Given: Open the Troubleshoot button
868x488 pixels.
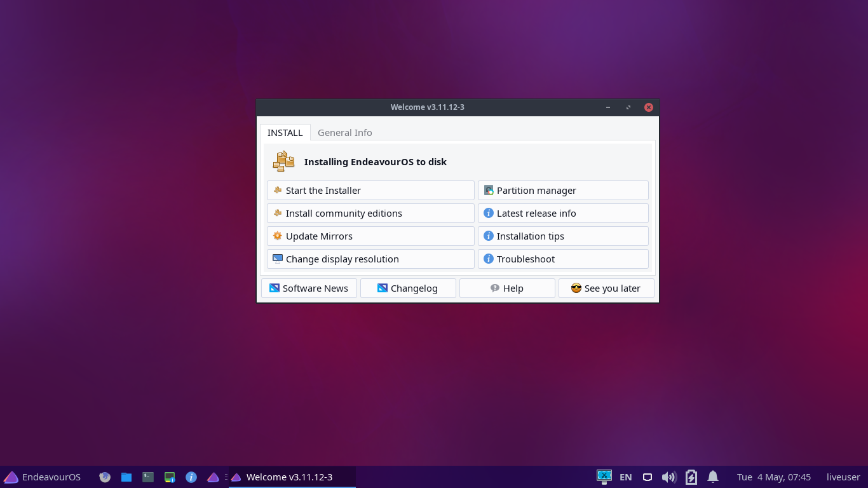Looking at the screenshot, I should [563, 259].
